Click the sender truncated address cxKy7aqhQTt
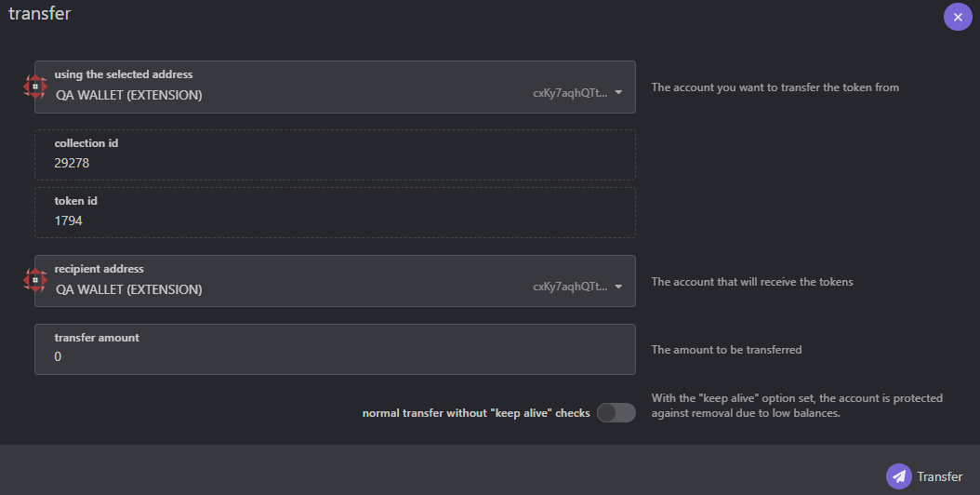This screenshot has width=980, height=495. (x=570, y=93)
